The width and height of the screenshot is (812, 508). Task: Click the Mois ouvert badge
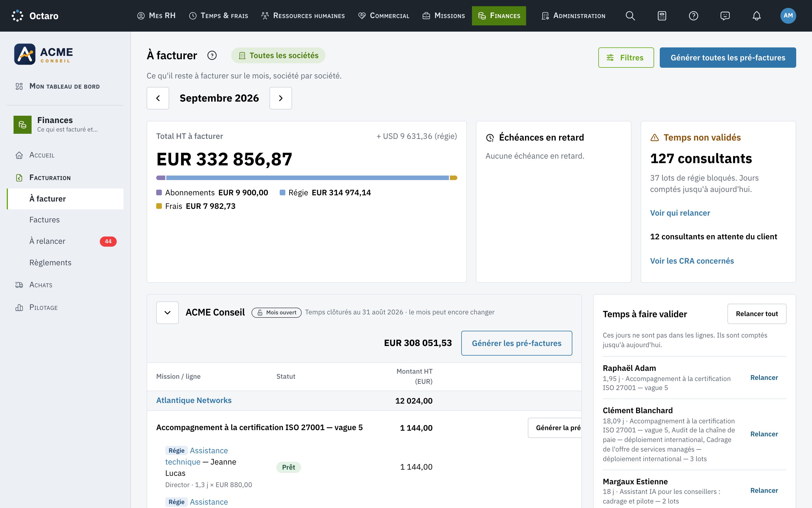tap(277, 312)
